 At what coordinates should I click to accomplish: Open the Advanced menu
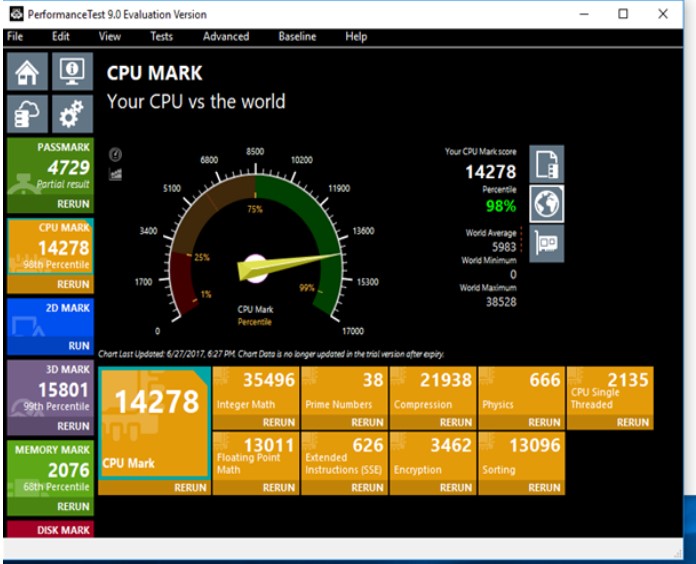click(x=226, y=36)
